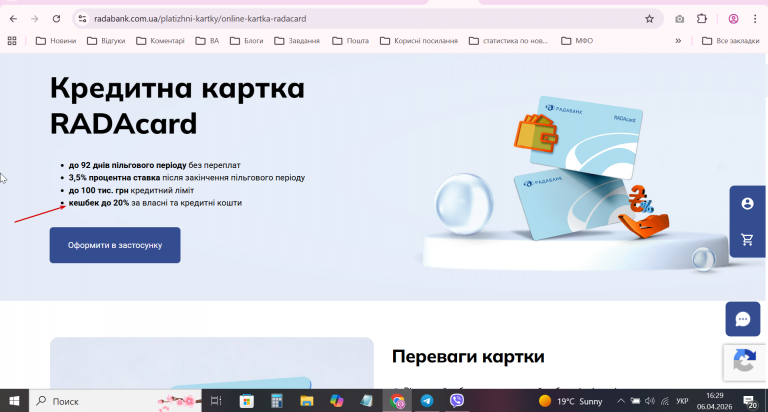Screen dimensions: 768x412
Task: Open site information icon in address bar
Action: point(82,19)
